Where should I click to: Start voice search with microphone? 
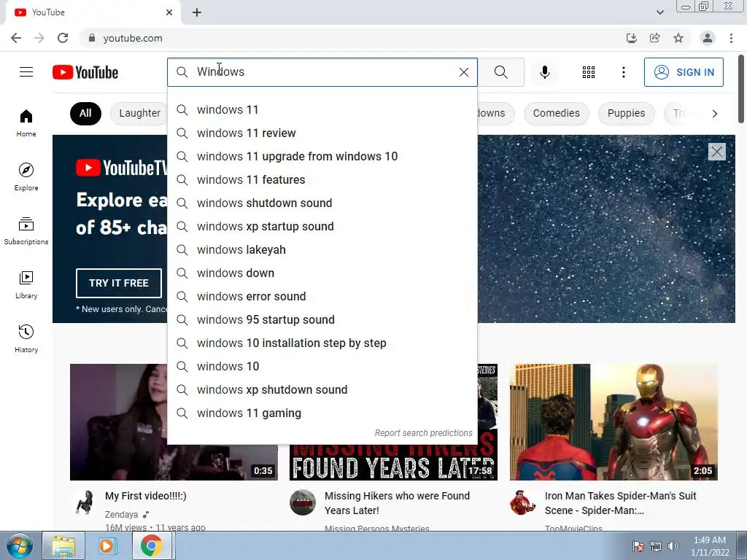544,72
